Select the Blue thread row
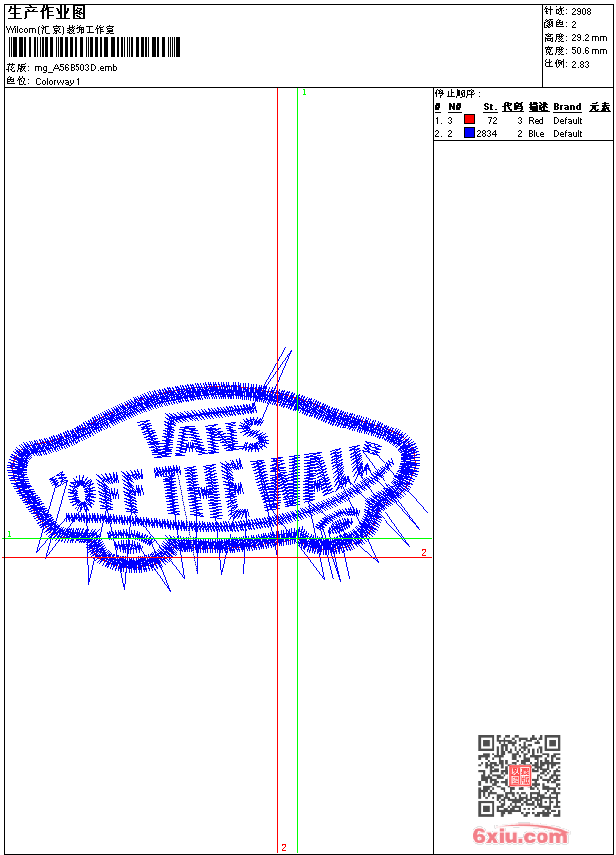 point(523,133)
